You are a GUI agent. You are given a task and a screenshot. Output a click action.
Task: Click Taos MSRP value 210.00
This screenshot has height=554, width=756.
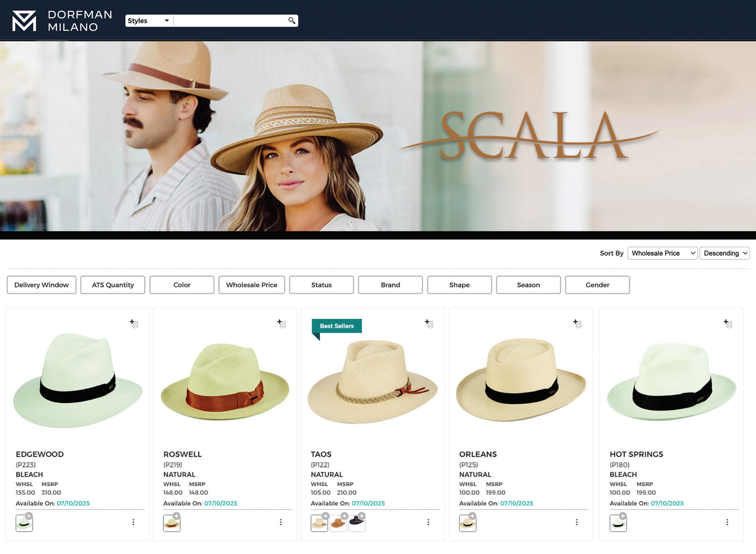click(x=347, y=492)
